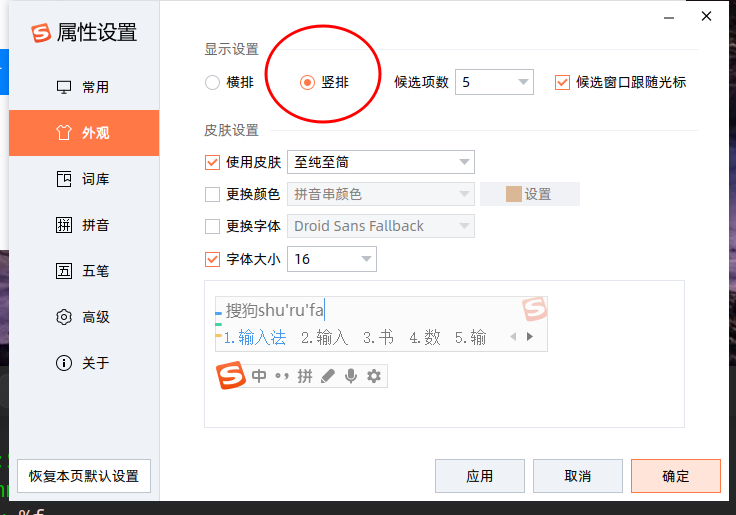Image resolution: width=736 pixels, height=515 pixels.
Task: Select the 横排 radio button
Action: point(212,83)
